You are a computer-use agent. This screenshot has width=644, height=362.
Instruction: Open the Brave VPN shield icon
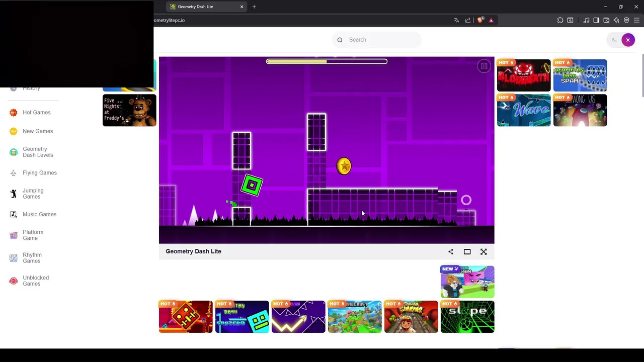tap(626, 20)
